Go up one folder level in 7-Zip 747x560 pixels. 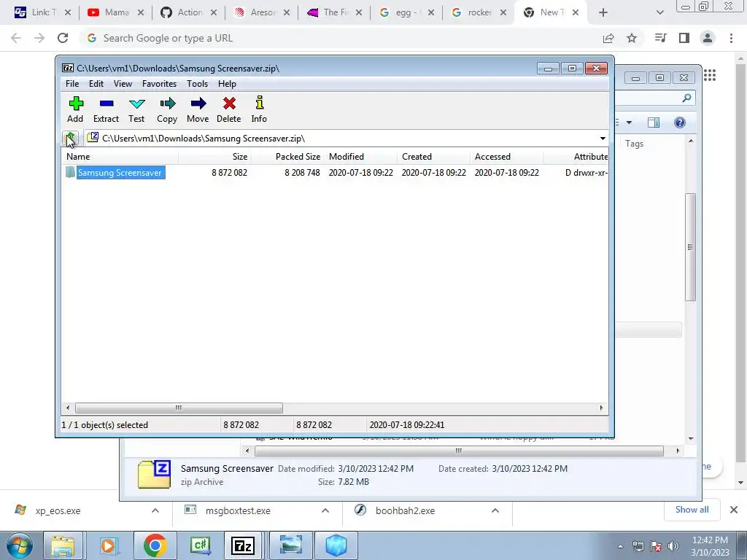(x=71, y=139)
